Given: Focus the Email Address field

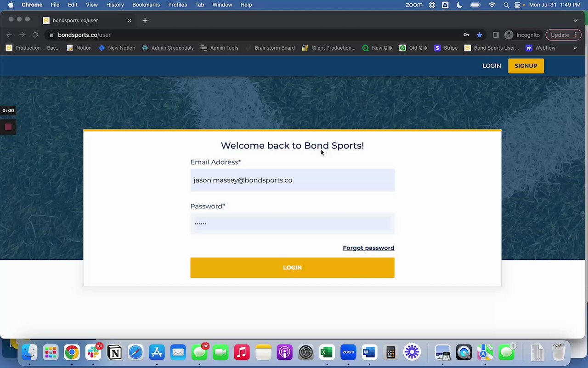Looking at the screenshot, I should point(292,180).
